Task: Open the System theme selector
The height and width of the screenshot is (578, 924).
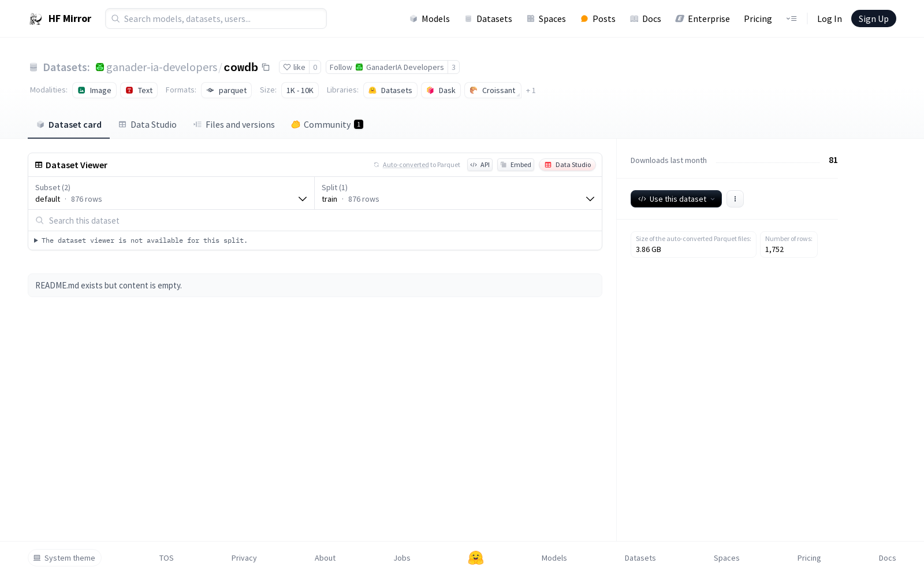Action: click(65, 558)
